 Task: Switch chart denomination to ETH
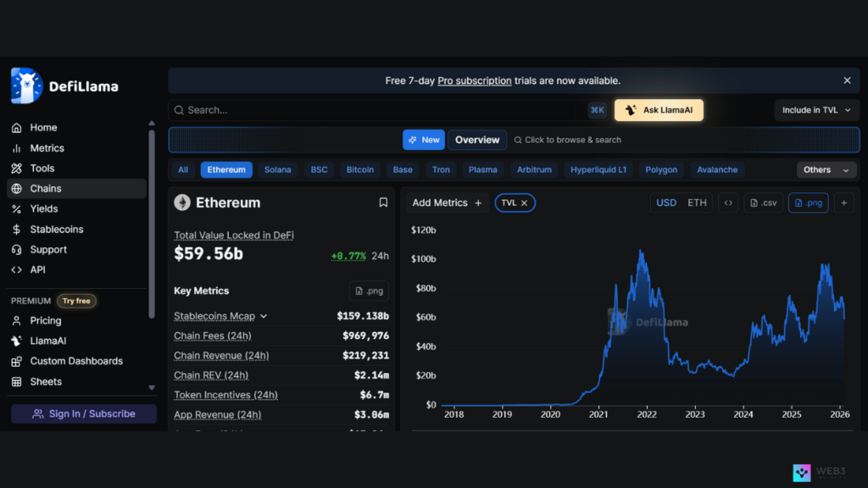(697, 202)
